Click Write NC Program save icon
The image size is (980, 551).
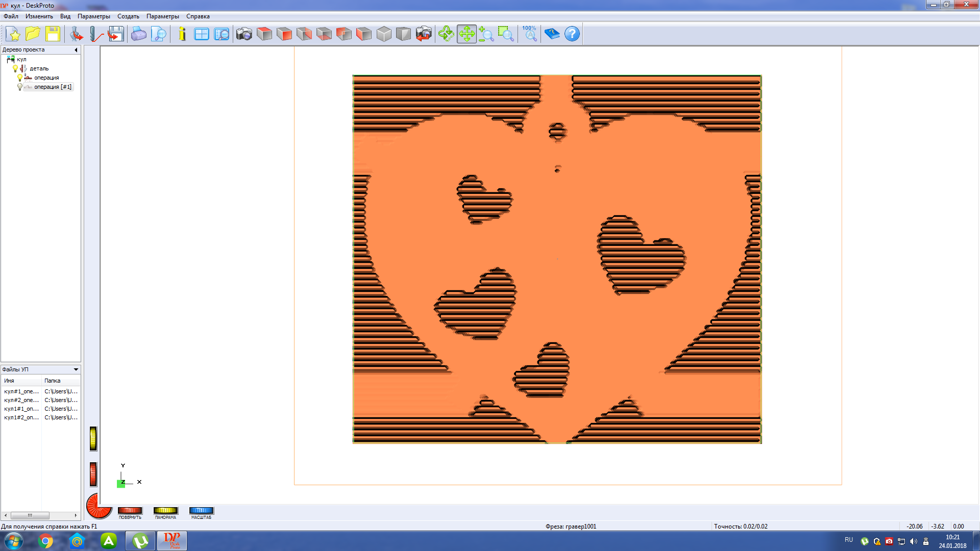(x=116, y=34)
